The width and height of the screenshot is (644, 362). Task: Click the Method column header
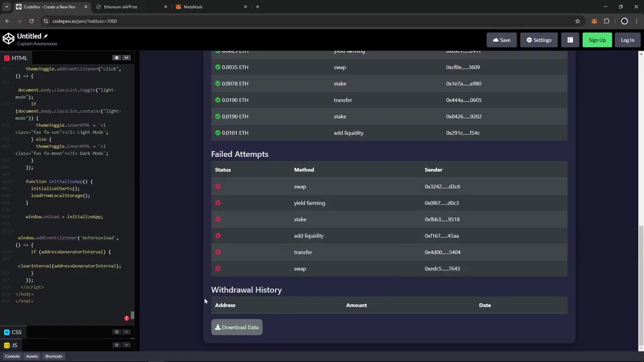click(x=304, y=170)
